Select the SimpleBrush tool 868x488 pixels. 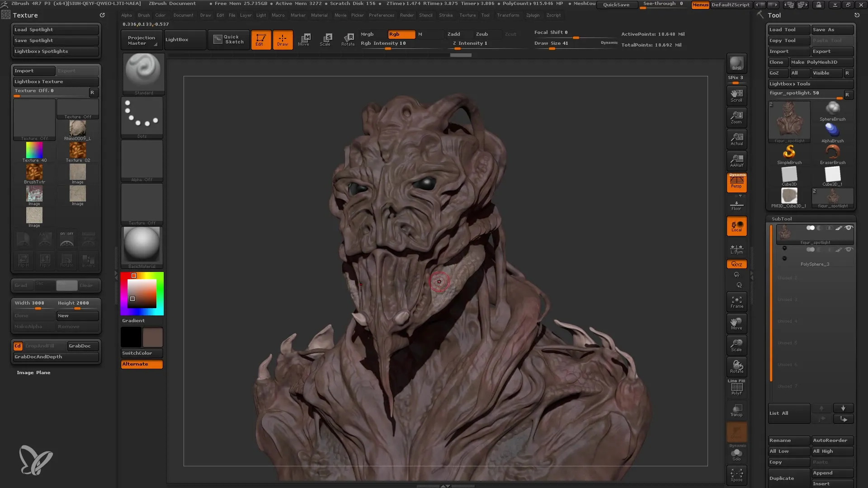point(789,154)
